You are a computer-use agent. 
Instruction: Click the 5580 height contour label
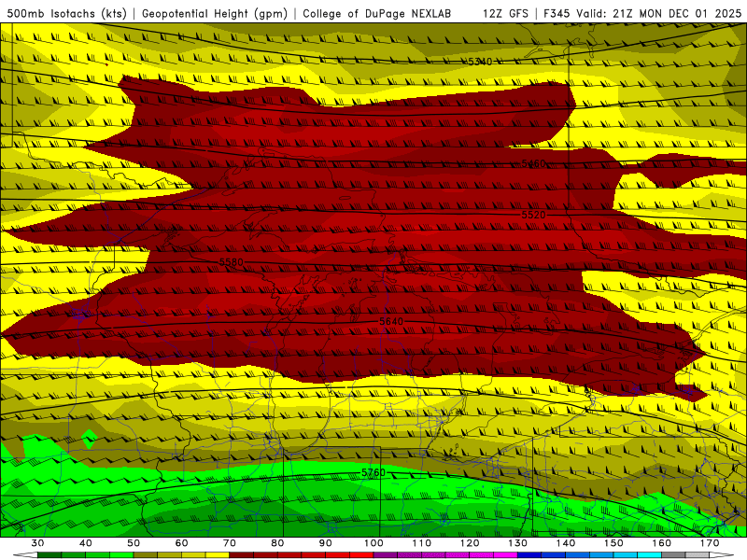(x=232, y=262)
